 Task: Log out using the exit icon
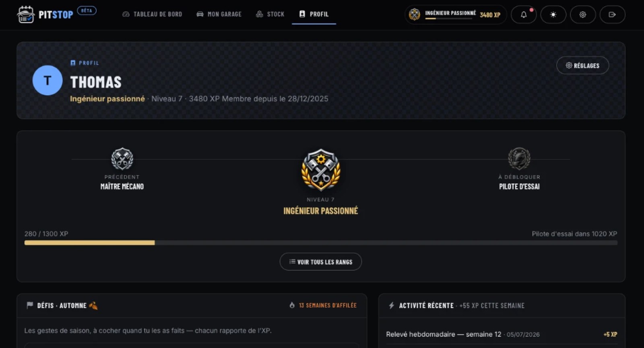coord(612,14)
